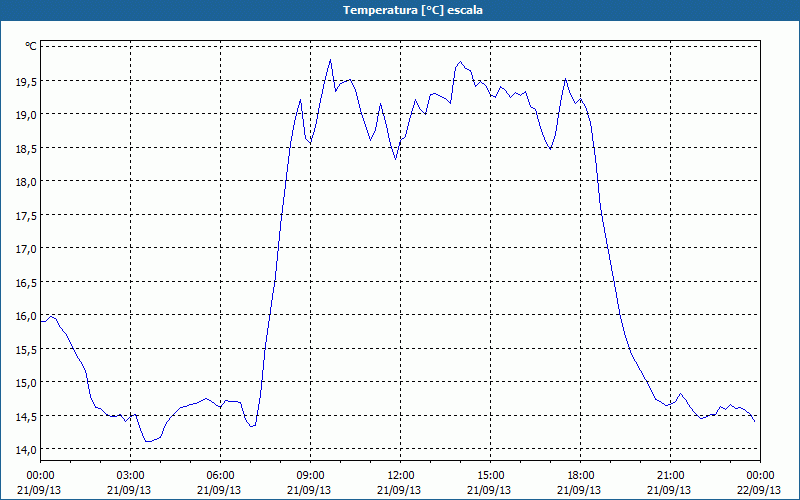Select the 12:00 time label
Viewport: 800px width, 500px height.
[x=401, y=476]
